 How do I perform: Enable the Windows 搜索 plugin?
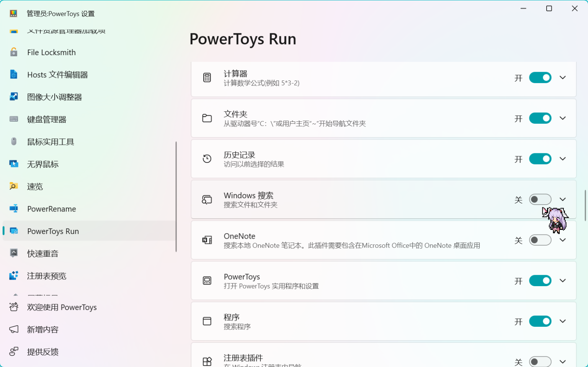pyautogui.click(x=540, y=199)
